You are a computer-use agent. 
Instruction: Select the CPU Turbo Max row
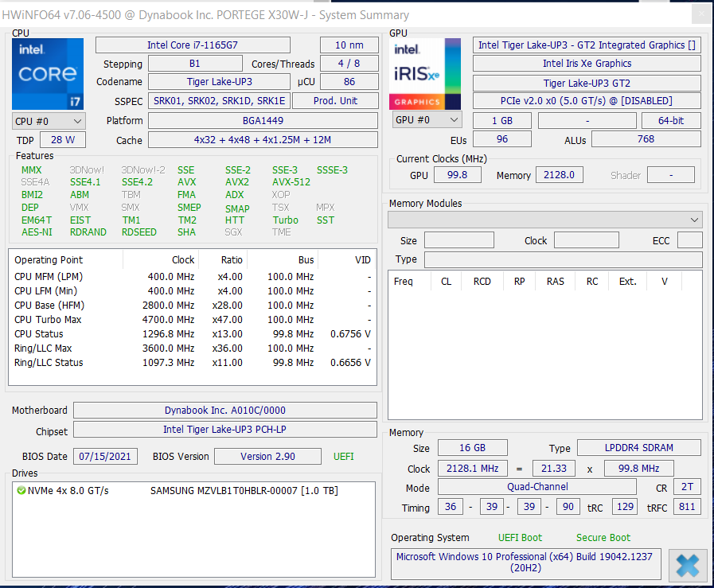coord(191,320)
